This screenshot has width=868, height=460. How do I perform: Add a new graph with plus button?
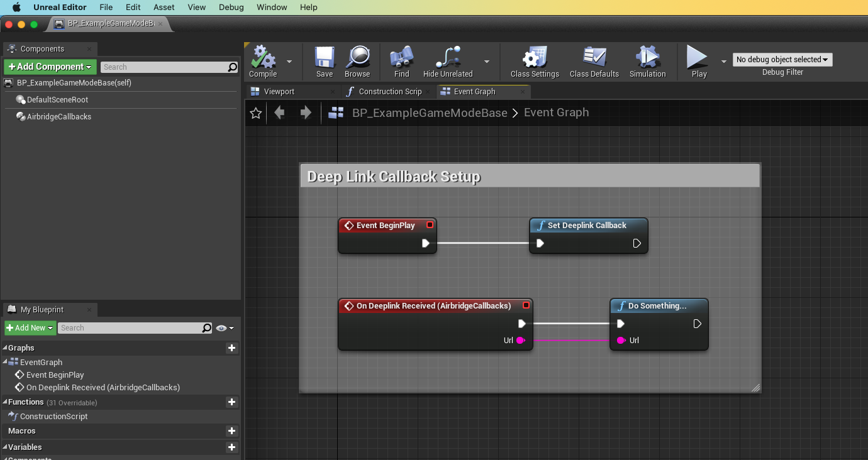coord(232,348)
